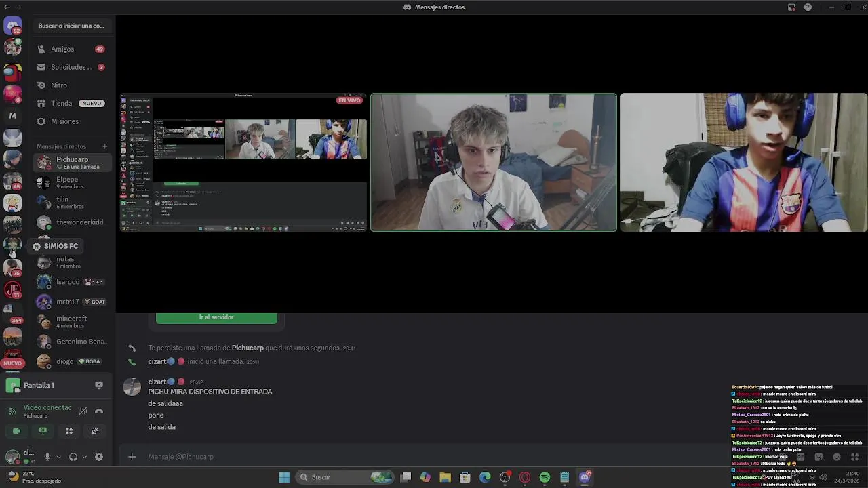
Task: Open weather widget showing 22°C
Action: click(x=34, y=477)
